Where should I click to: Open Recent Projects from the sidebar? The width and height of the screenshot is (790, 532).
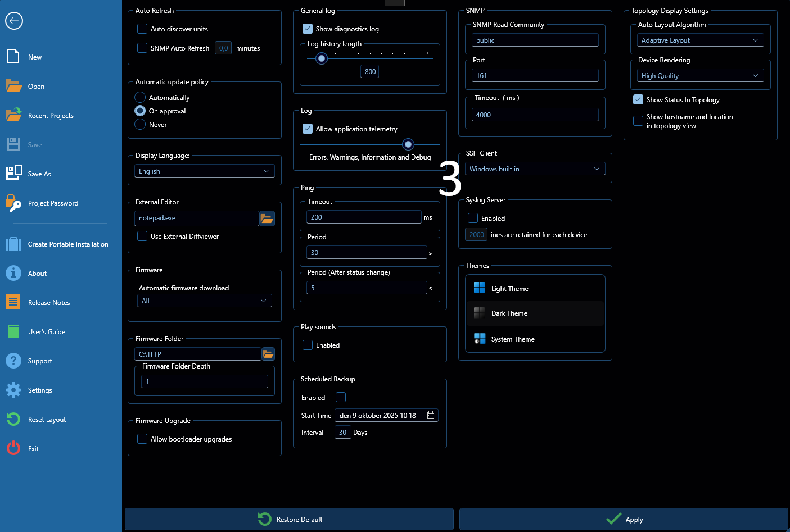51,115
